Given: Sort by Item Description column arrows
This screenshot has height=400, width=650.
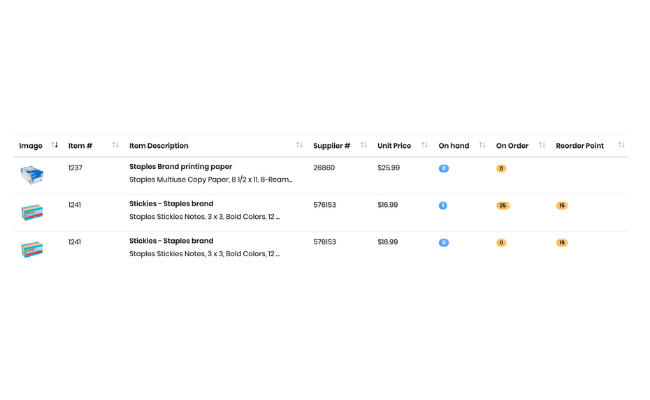Looking at the screenshot, I should click(299, 145).
